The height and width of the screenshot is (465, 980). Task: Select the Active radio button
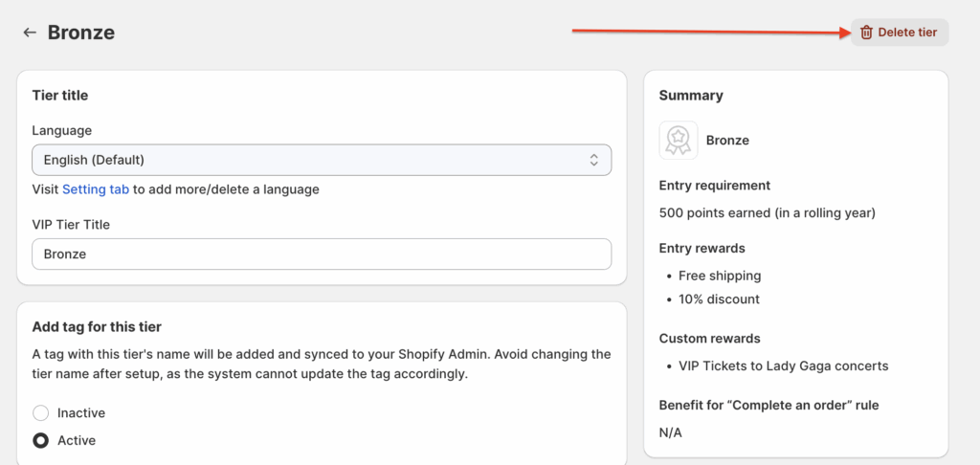click(40, 441)
